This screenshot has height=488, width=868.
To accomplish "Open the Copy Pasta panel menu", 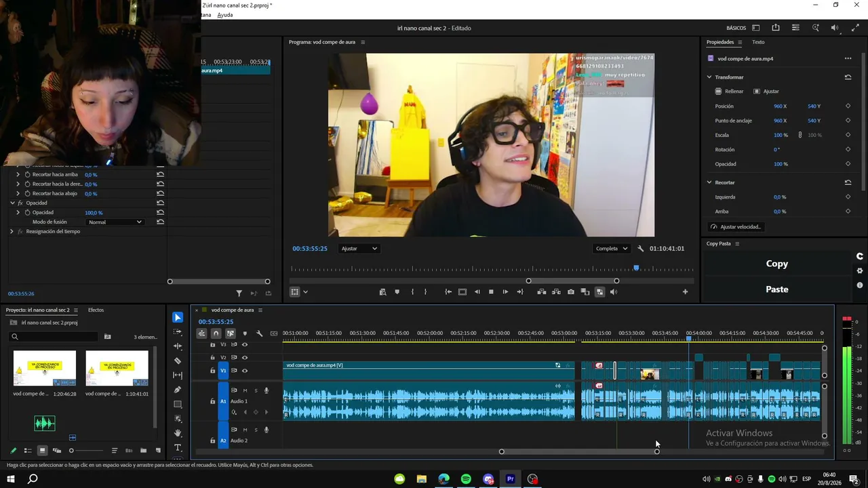I will pos(737,244).
